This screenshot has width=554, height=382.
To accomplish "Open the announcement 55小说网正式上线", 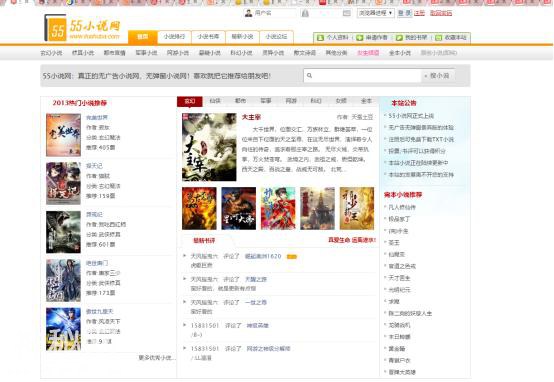I will (411, 116).
